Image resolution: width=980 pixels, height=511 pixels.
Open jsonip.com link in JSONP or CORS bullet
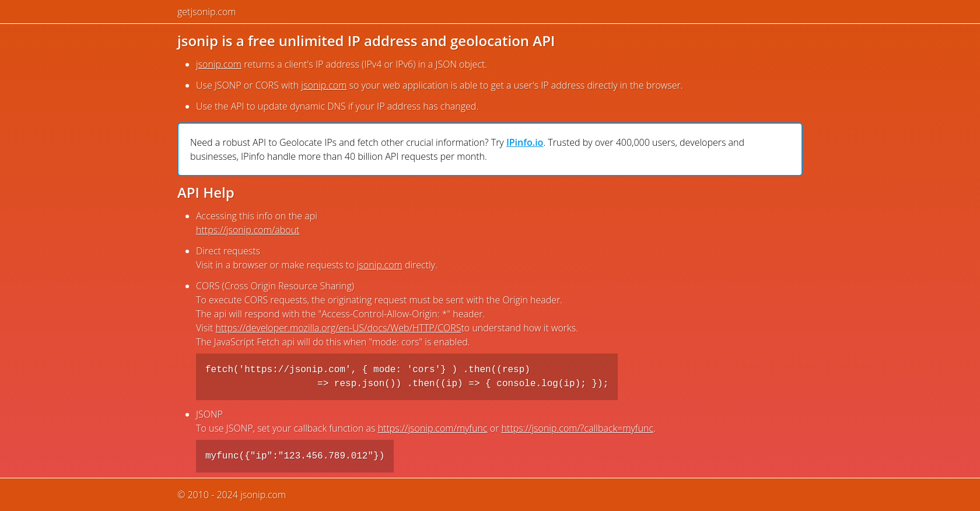click(x=324, y=85)
